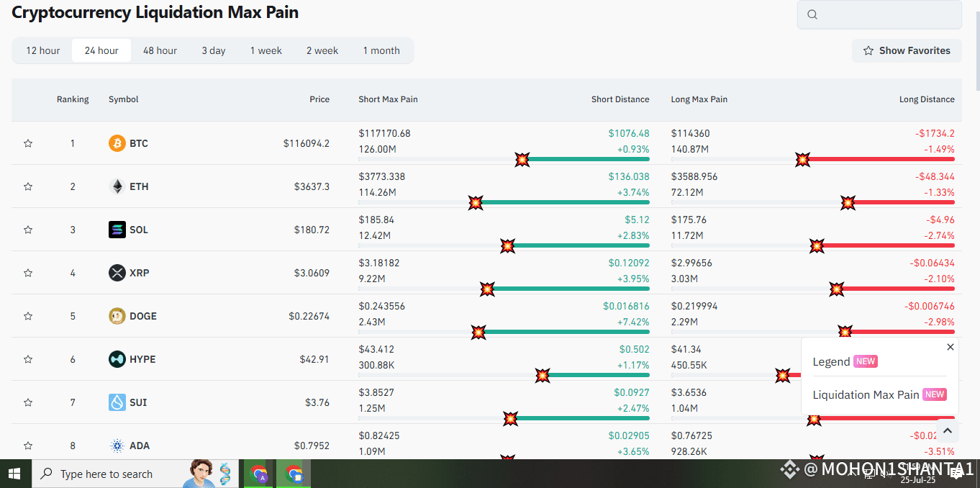Click the Show Favorites button
Viewport: 980px width, 488px height.
(907, 50)
